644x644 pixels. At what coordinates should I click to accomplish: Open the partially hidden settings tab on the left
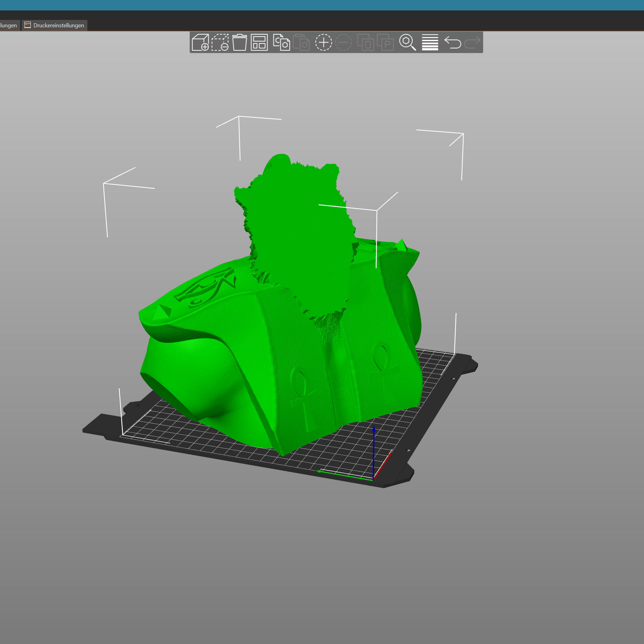pos(8,25)
